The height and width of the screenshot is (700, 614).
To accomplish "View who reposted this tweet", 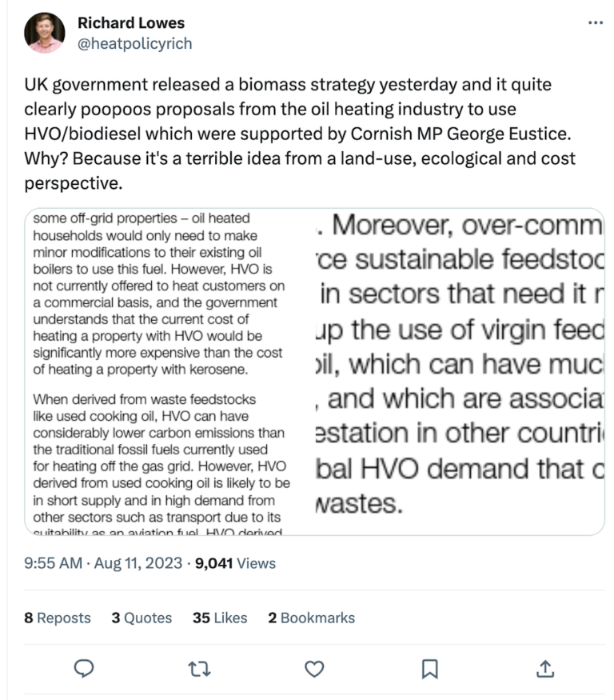I will pos(57,618).
